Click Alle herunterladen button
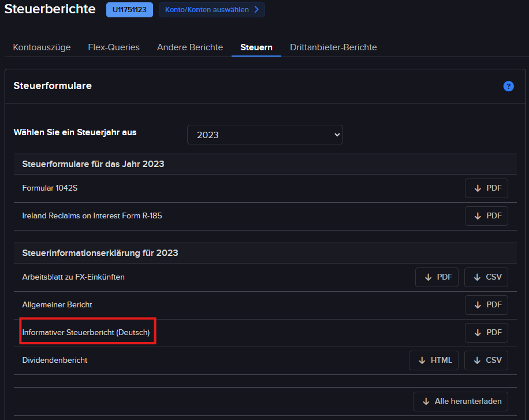529x420 pixels. 460,402
